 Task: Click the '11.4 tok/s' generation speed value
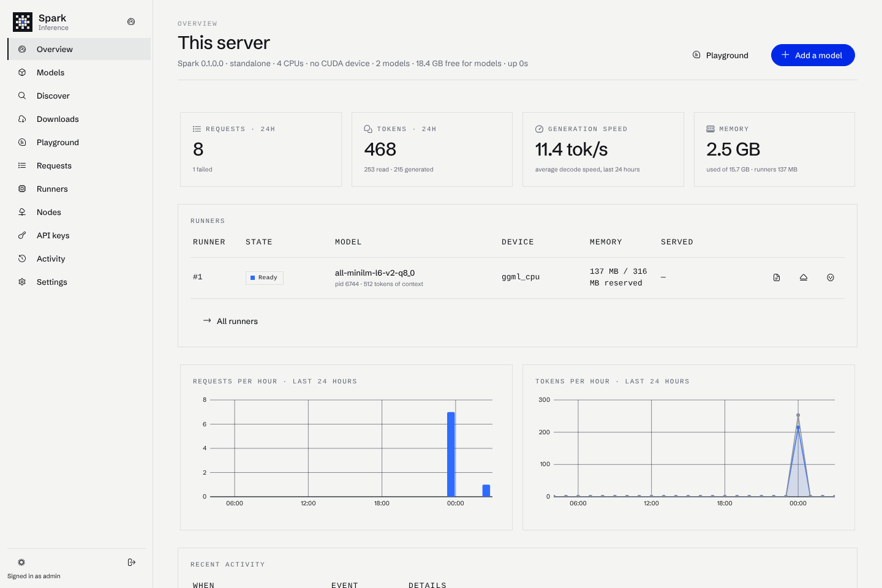571,149
